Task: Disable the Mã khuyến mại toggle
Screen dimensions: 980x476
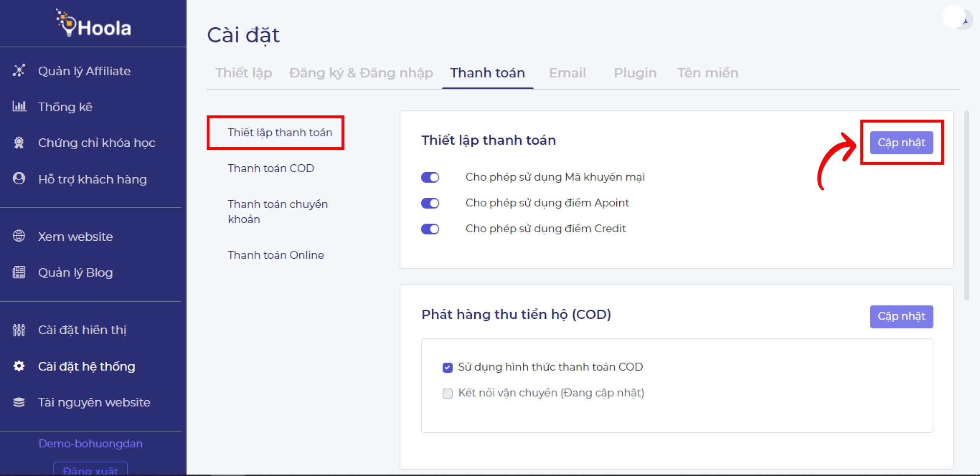Action: (x=430, y=177)
